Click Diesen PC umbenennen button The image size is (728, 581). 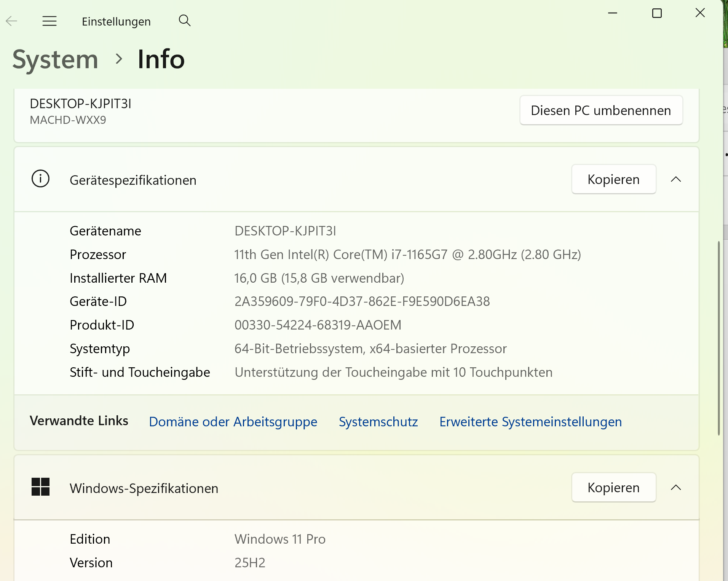pos(601,110)
